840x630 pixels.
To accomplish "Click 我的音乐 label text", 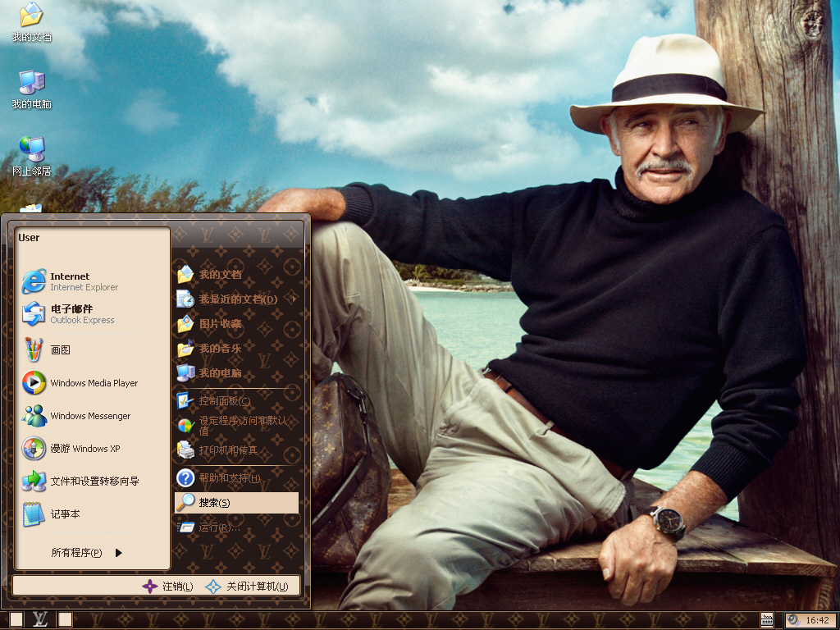I will tap(220, 348).
